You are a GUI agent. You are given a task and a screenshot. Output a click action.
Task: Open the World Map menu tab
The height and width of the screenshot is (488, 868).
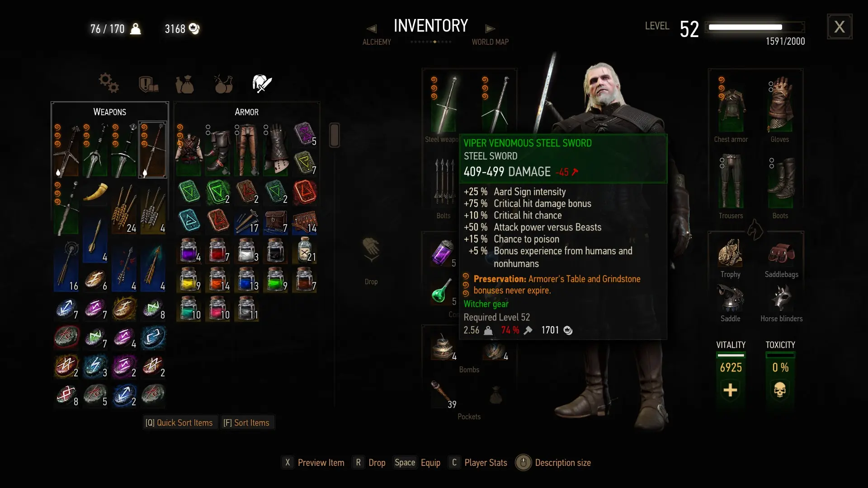pos(490,42)
